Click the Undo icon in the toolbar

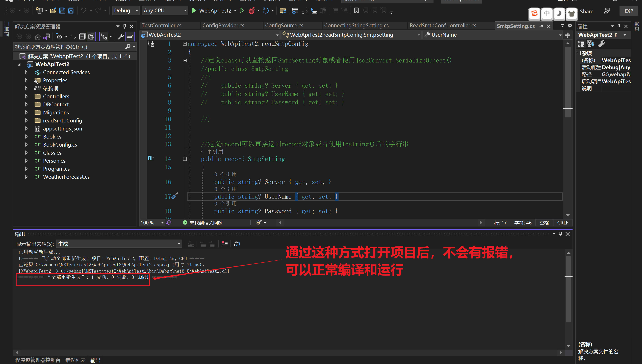[84, 10]
